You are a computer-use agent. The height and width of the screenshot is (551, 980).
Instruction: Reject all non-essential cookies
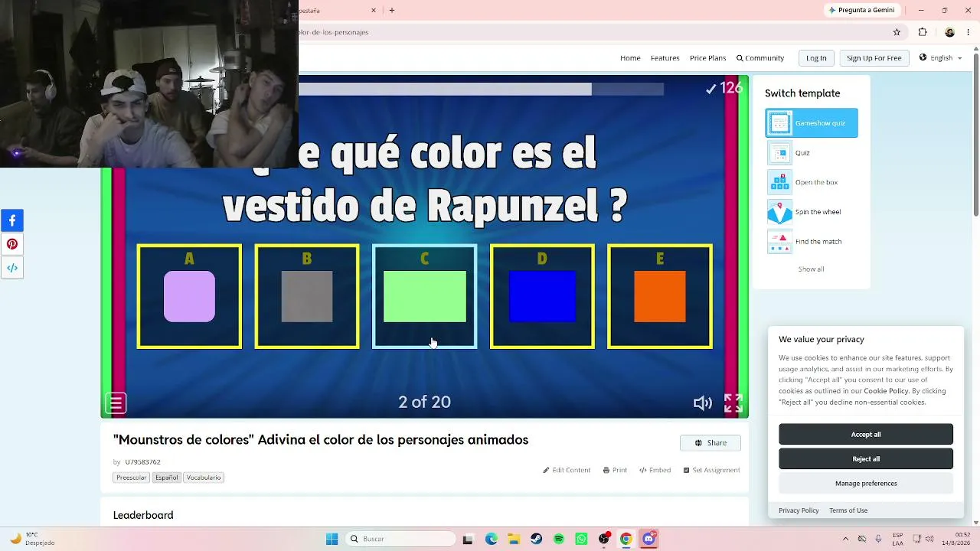[866, 459]
